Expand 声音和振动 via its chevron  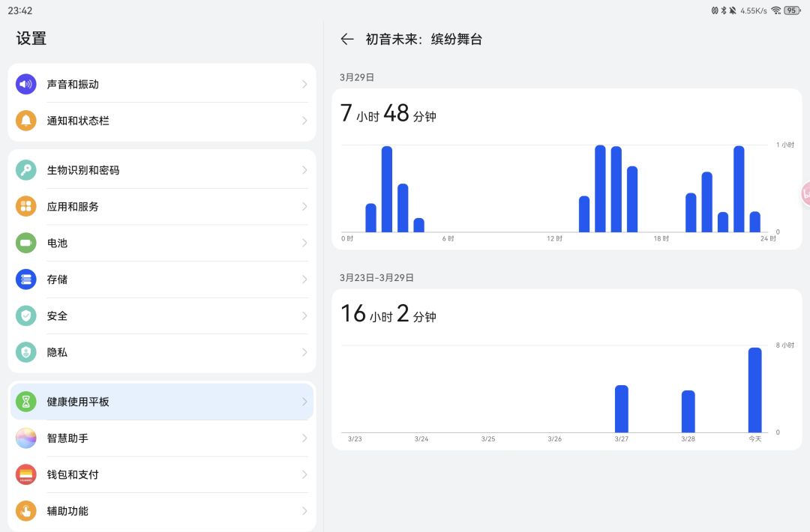pyautogui.click(x=304, y=84)
